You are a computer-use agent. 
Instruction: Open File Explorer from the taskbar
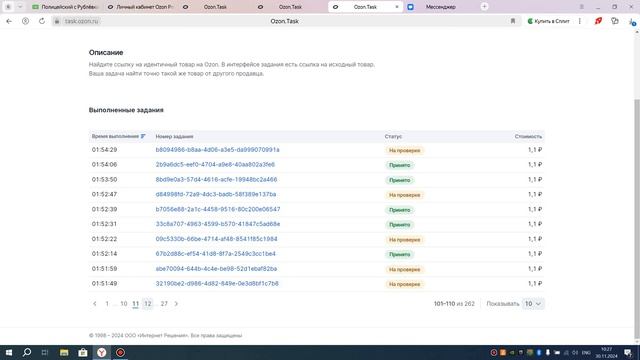tap(64, 352)
